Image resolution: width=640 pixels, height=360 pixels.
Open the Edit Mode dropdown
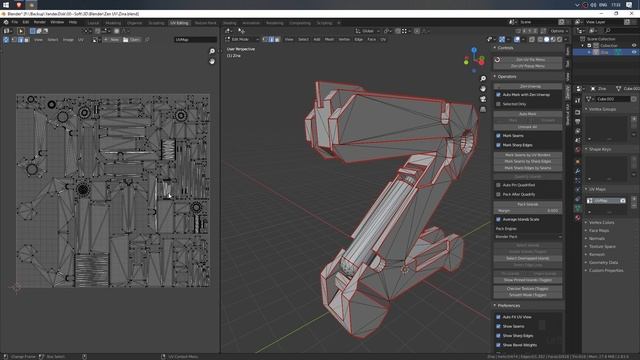[x=242, y=39]
